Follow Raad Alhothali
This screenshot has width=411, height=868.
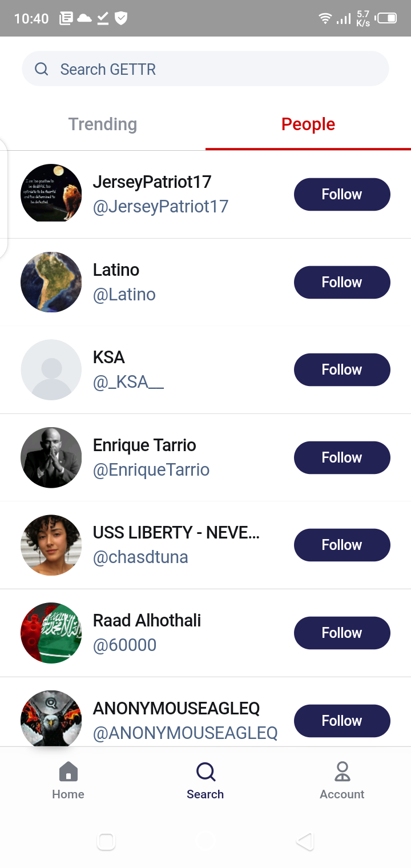342,633
